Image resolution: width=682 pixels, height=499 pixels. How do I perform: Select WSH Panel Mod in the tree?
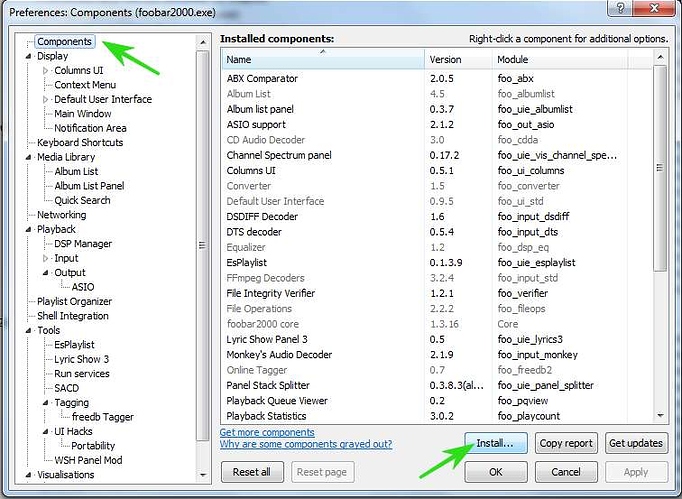(88, 460)
